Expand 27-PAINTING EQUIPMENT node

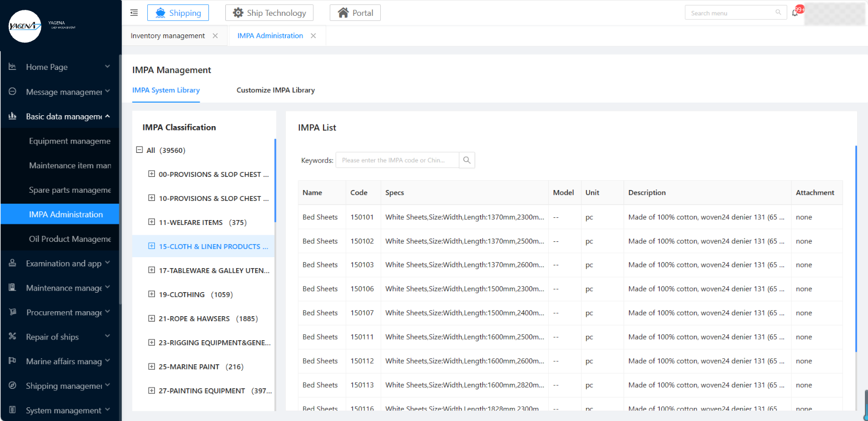click(x=152, y=390)
